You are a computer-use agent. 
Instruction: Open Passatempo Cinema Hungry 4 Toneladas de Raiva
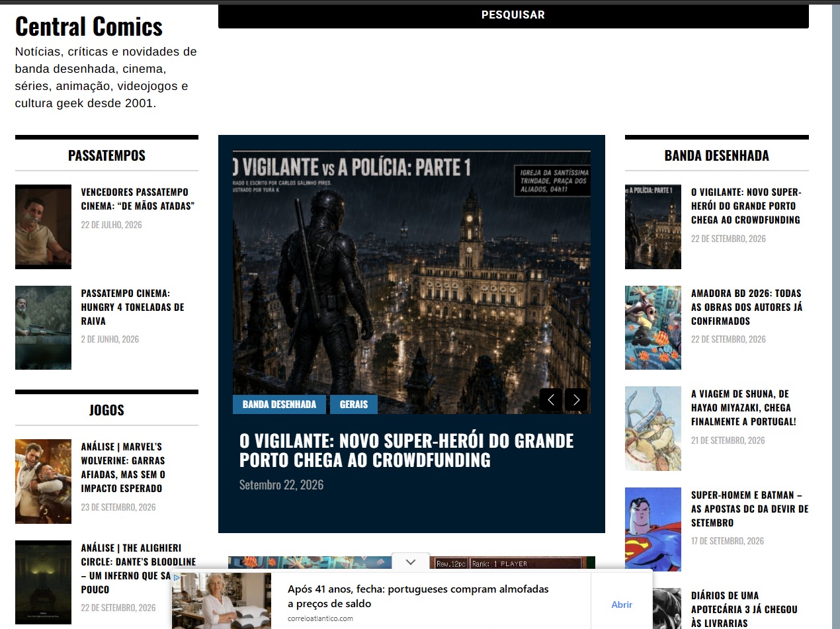point(133,307)
